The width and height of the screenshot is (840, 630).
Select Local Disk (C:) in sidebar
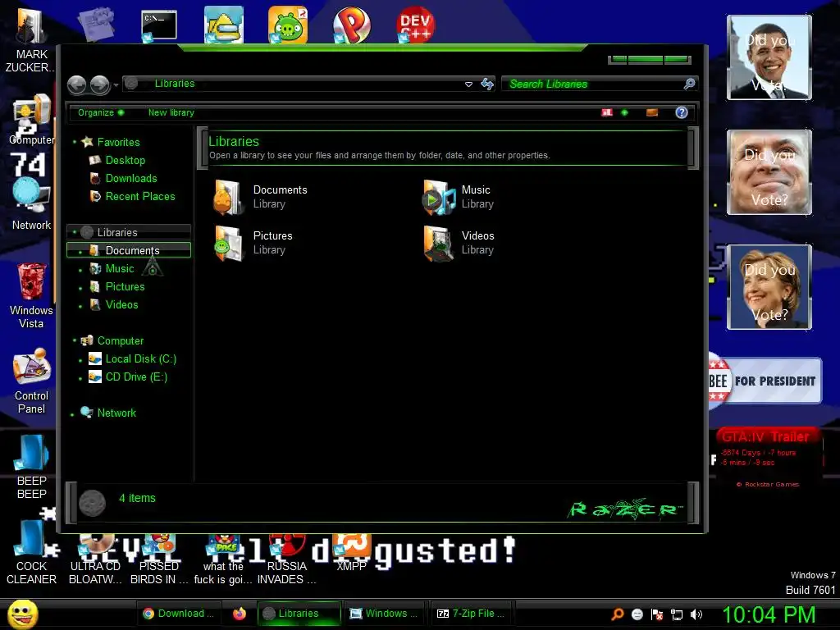(x=140, y=359)
